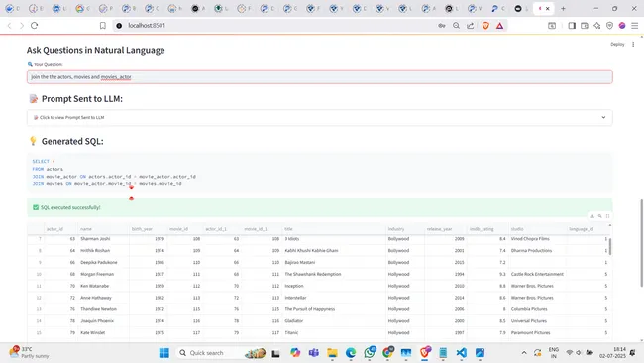
Task: Sort table by release_year column header
Action: (445, 229)
